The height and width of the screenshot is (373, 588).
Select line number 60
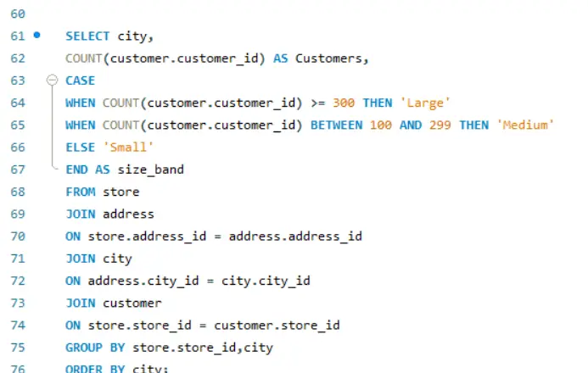[18, 14]
